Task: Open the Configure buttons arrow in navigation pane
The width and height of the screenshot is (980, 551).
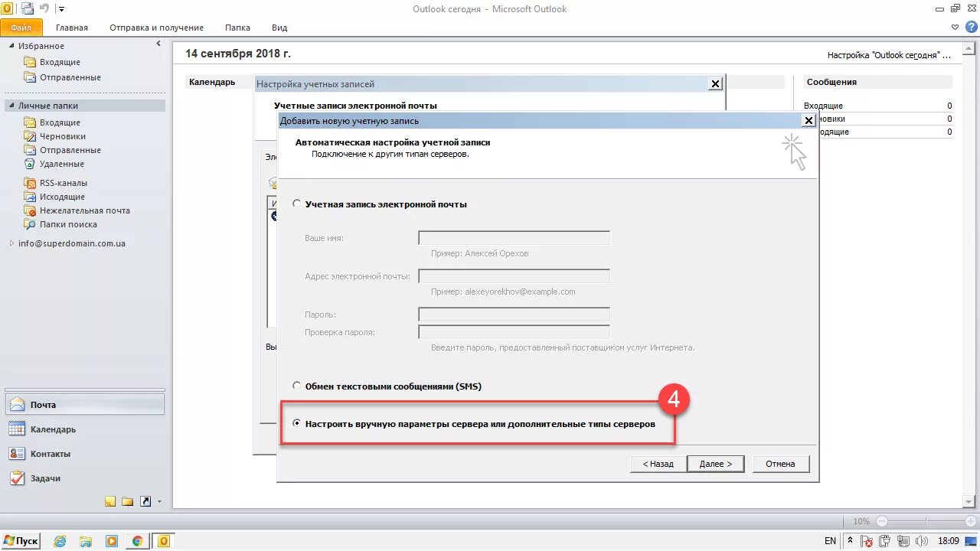Action: 159,501
